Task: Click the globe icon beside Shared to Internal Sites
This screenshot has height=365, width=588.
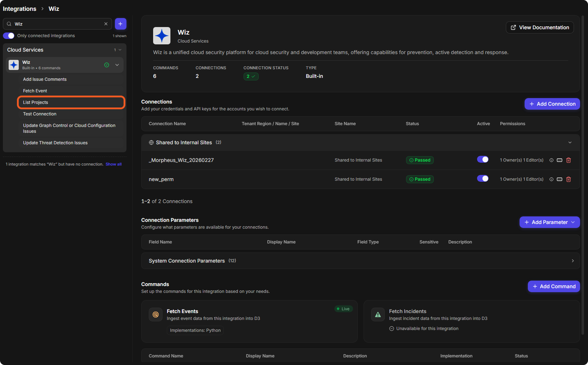Action: 151,142
